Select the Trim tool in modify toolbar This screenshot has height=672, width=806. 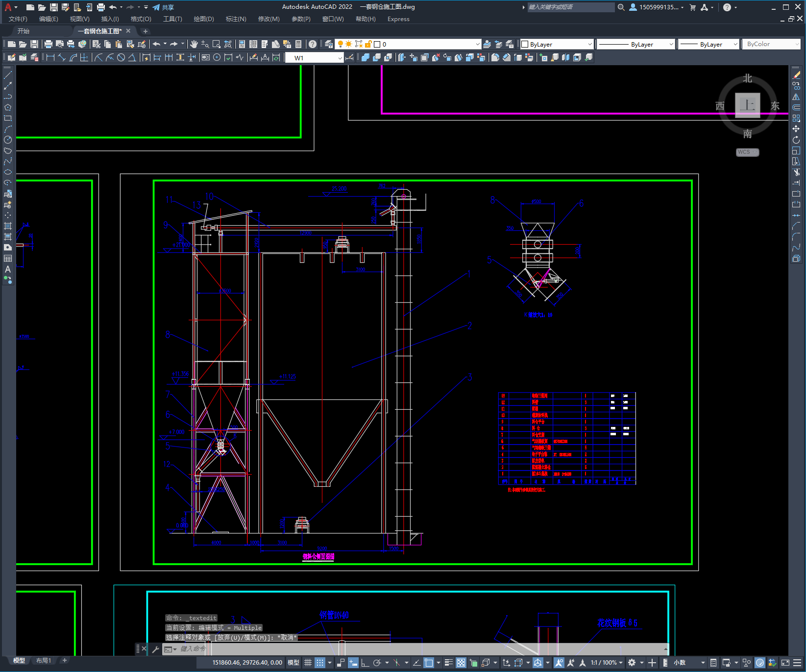(x=796, y=172)
